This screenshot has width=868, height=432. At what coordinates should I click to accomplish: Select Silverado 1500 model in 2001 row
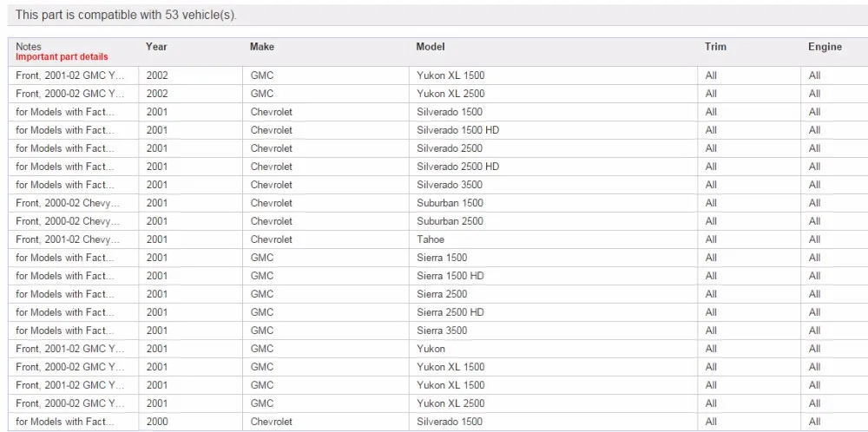[x=450, y=112]
